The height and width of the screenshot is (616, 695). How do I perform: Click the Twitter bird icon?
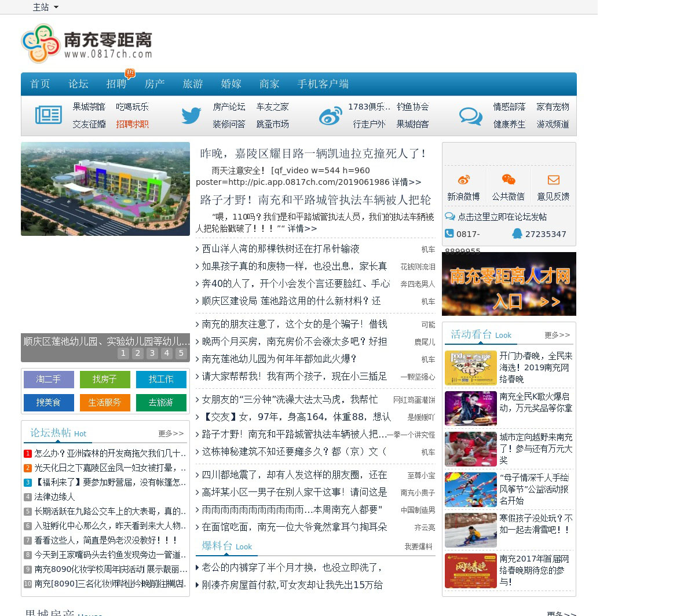pyautogui.click(x=191, y=115)
